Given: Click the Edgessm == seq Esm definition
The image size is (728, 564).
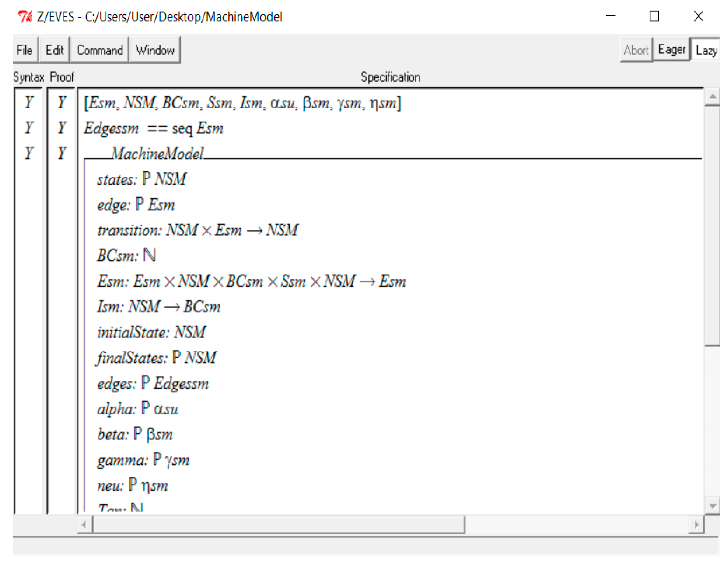Looking at the screenshot, I should [x=153, y=128].
